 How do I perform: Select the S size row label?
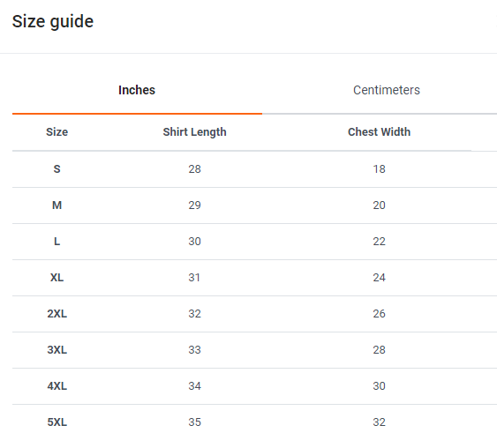56,169
